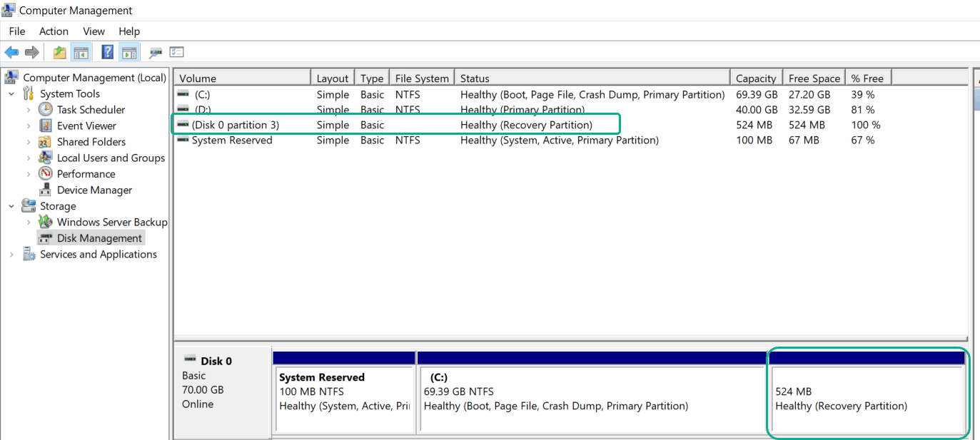980x440 pixels.
Task: Collapse the Storage node
Action: [11, 205]
